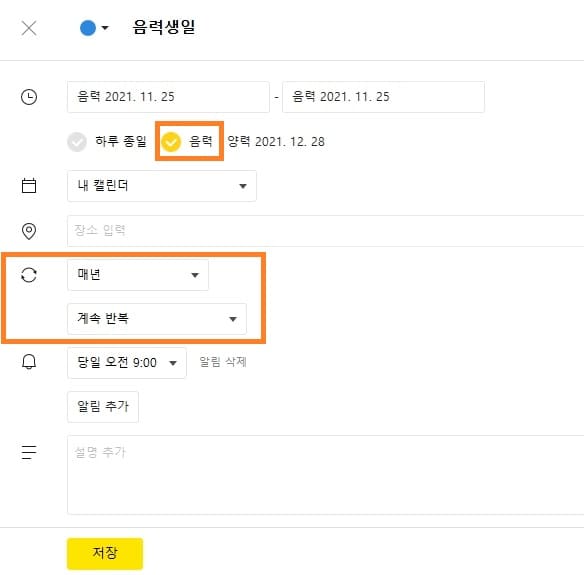This screenshot has height=575, width=584.
Task: Toggle the 음력 lunar calendar checkbox
Action: [171, 142]
